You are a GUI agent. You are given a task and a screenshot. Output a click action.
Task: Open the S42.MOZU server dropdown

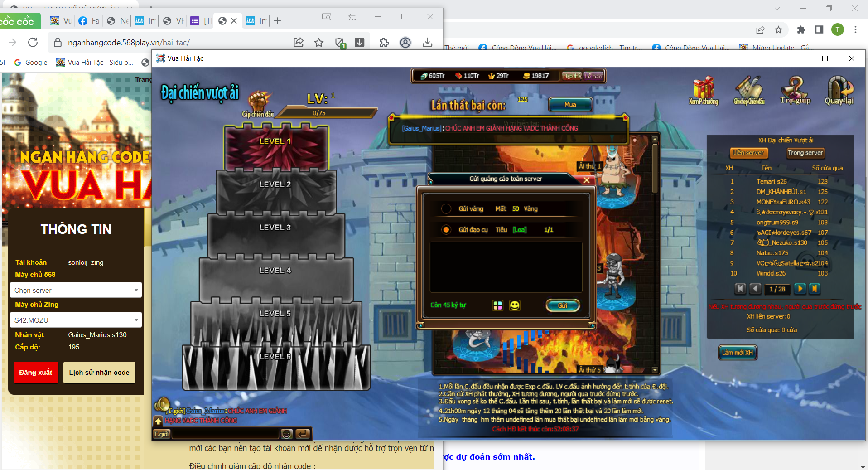pos(76,320)
